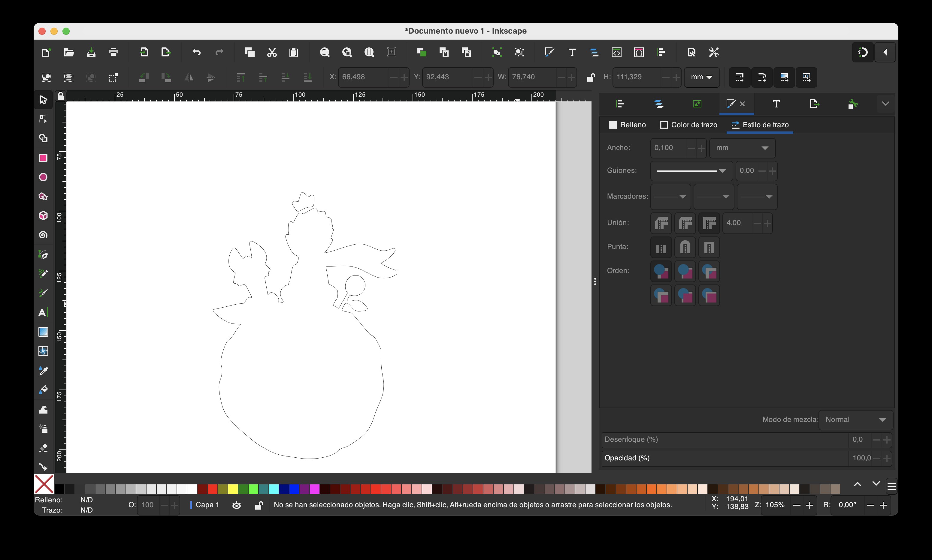Click the Save document icon
932x560 pixels.
point(91,52)
